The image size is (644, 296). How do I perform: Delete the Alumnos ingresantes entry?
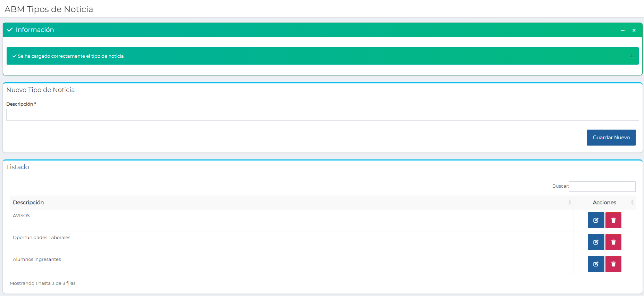(613, 264)
